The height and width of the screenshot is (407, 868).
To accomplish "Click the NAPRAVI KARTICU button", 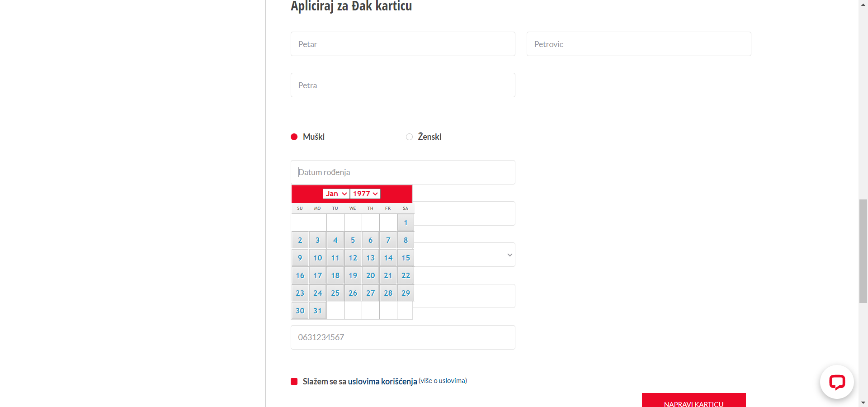I will 693,401.
